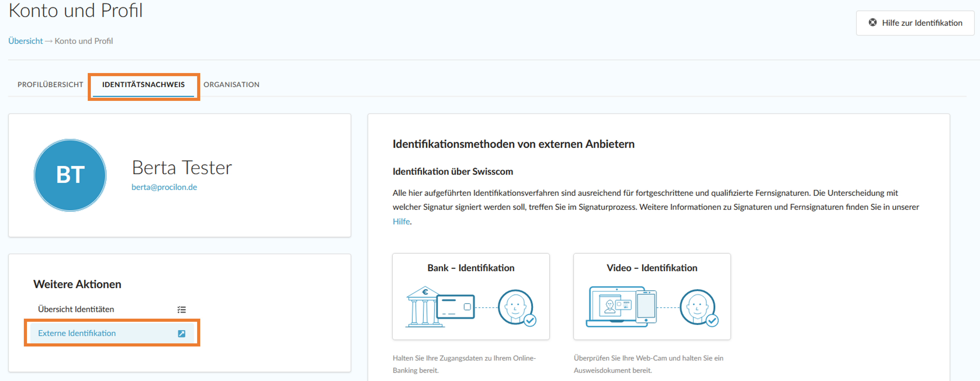
Task: Go to Übersicht breadcrumb link
Action: (25, 41)
